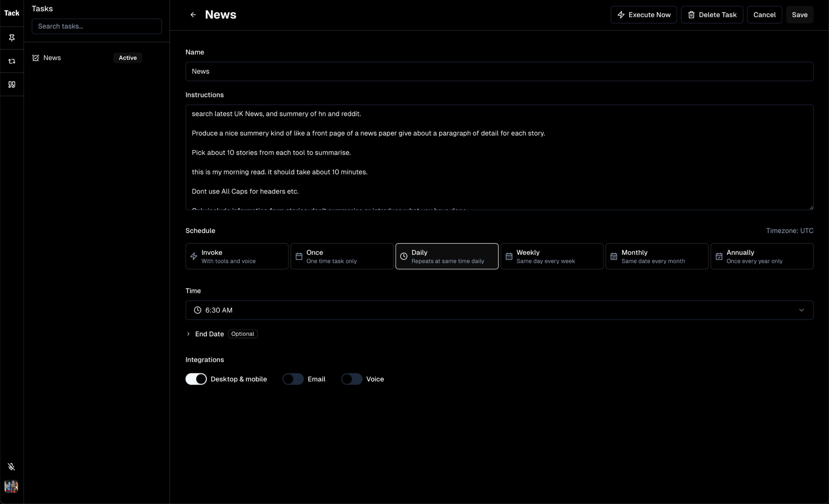Image resolution: width=829 pixels, height=504 pixels.
Task: Focus the Search tasks input field
Action: (x=97, y=26)
